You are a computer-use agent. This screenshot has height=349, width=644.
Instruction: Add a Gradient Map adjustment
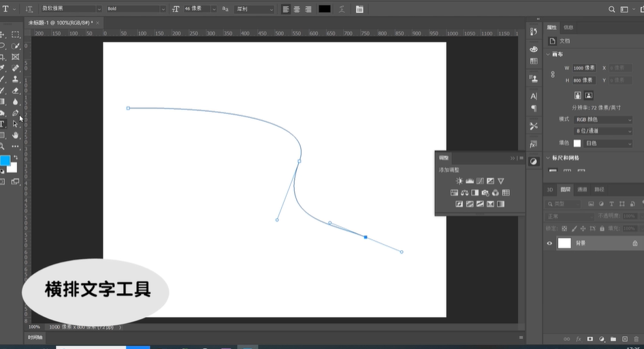coord(500,204)
